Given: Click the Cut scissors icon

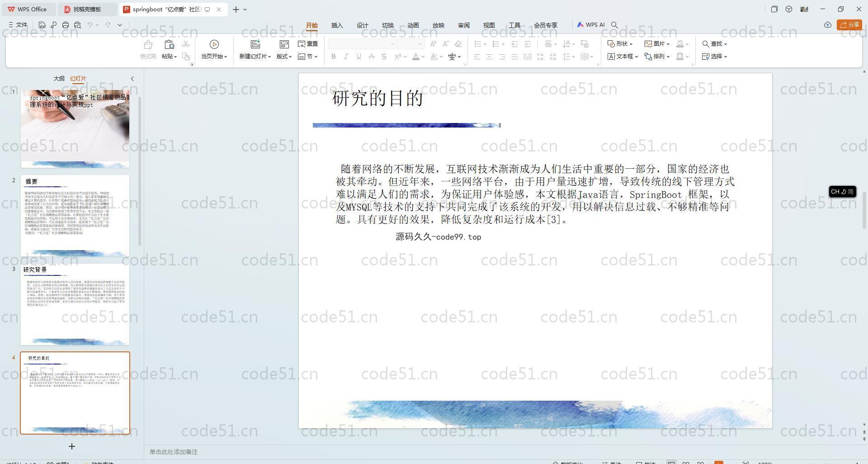Looking at the screenshot, I should (186, 44).
